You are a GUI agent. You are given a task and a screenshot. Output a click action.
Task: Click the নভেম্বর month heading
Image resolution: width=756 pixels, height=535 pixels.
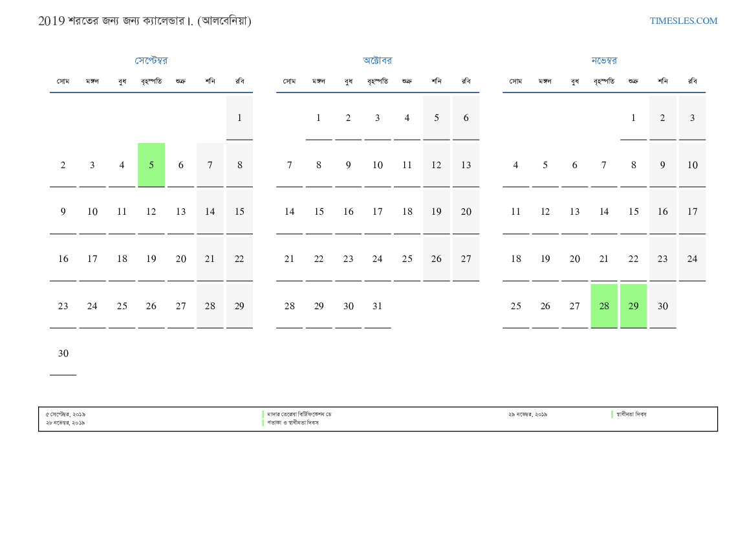coord(604,61)
